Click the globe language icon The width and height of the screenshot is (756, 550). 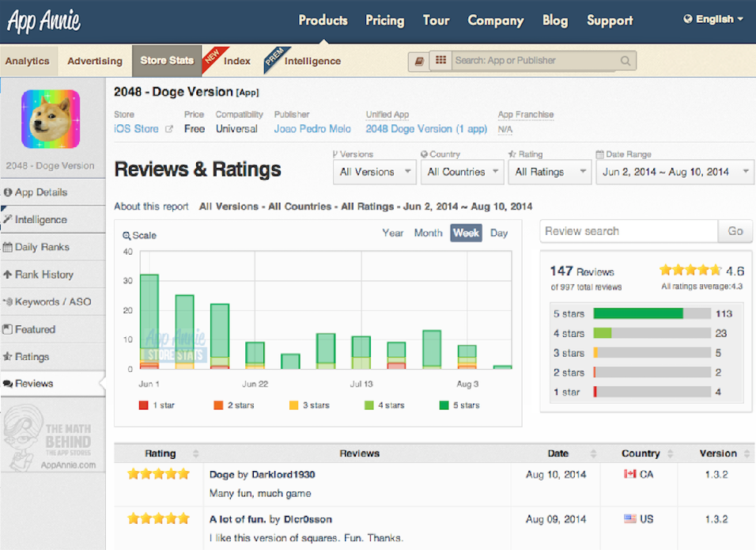pyautogui.click(x=688, y=19)
